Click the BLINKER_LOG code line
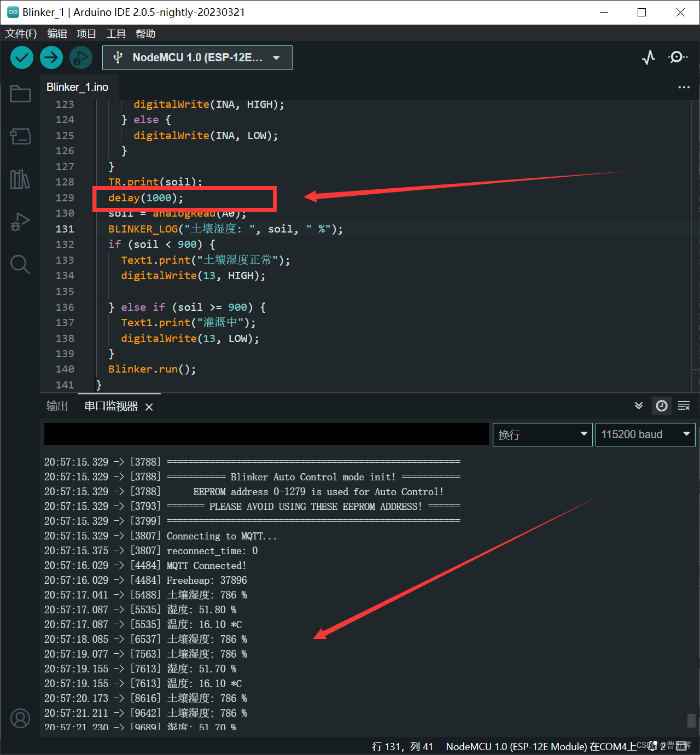 (x=225, y=229)
